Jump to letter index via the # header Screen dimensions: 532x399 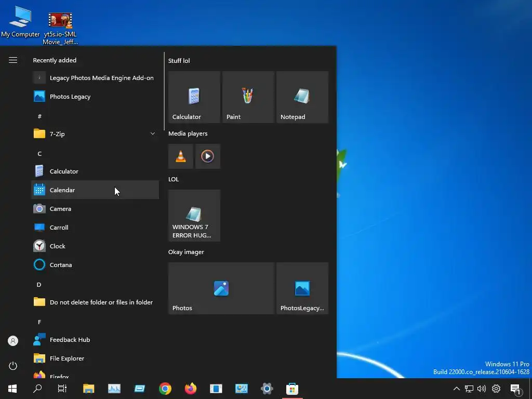(39, 116)
